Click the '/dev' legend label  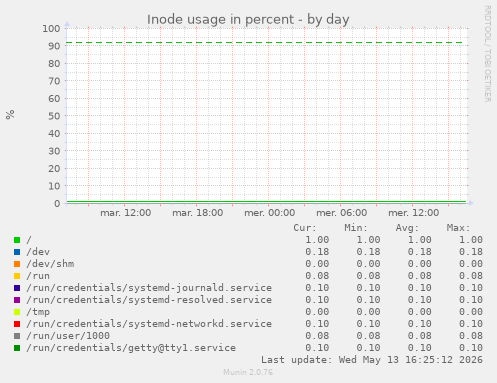(38, 252)
